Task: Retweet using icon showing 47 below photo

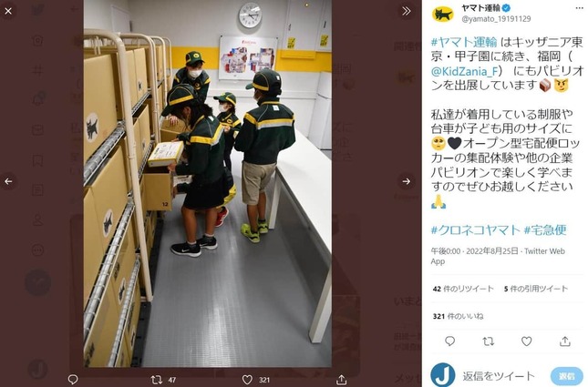Action: coord(157,380)
